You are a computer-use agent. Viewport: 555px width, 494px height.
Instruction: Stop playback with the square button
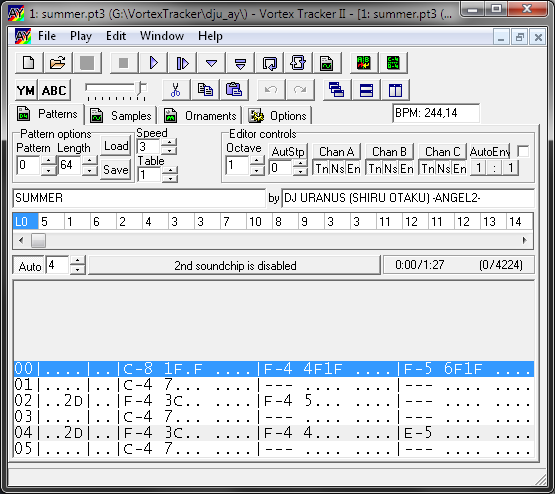pyautogui.click(x=124, y=63)
